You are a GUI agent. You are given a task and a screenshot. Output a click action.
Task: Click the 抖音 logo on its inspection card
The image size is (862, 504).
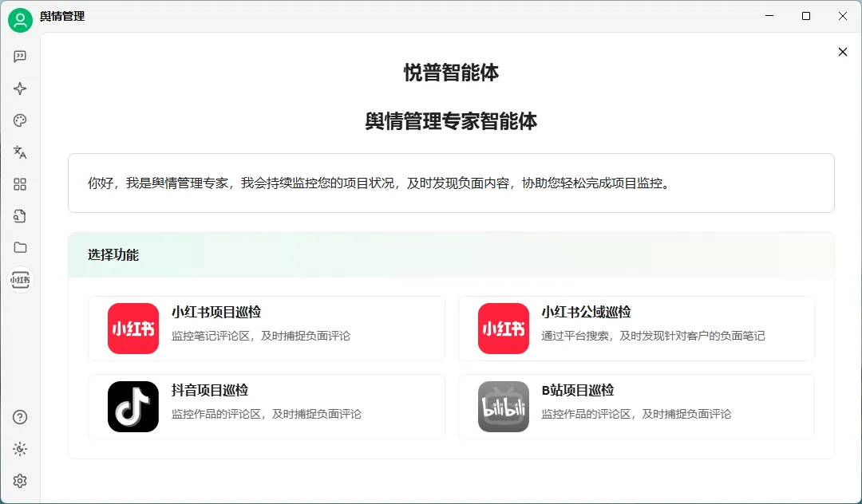[133, 406]
